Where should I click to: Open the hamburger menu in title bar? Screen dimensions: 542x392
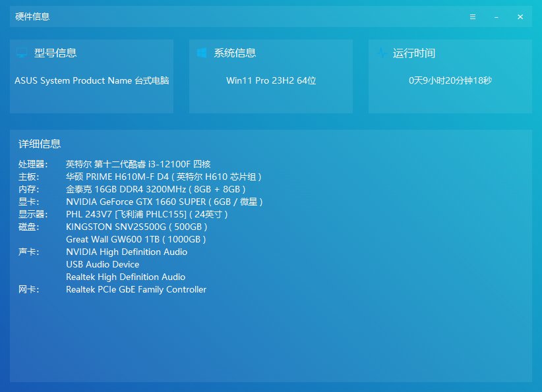[473, 17]
